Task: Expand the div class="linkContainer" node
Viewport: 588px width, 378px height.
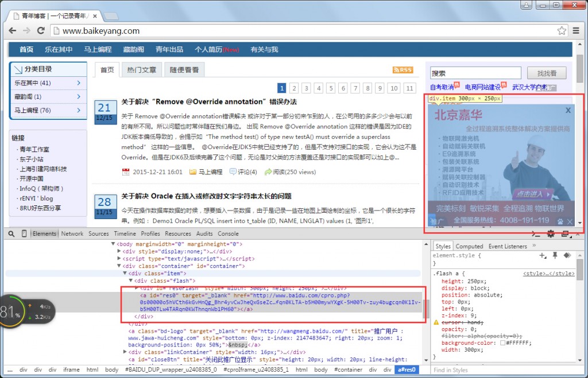Action: 125,352
